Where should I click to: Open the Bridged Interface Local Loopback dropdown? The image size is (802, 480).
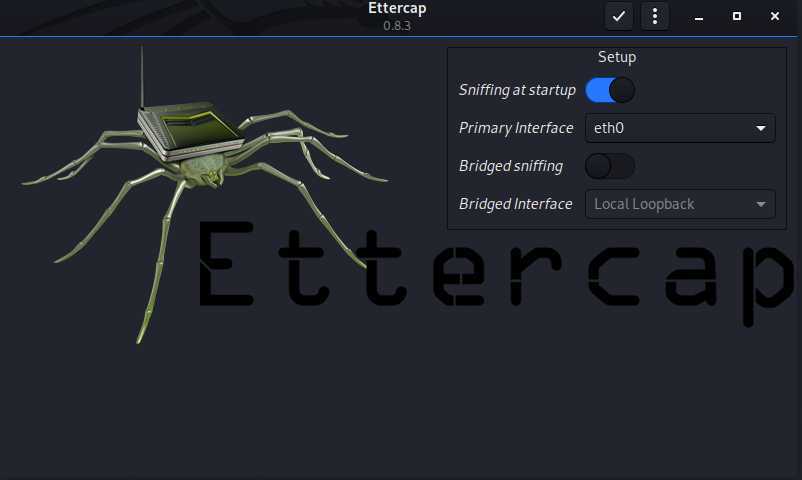click(x=680, y=204)
